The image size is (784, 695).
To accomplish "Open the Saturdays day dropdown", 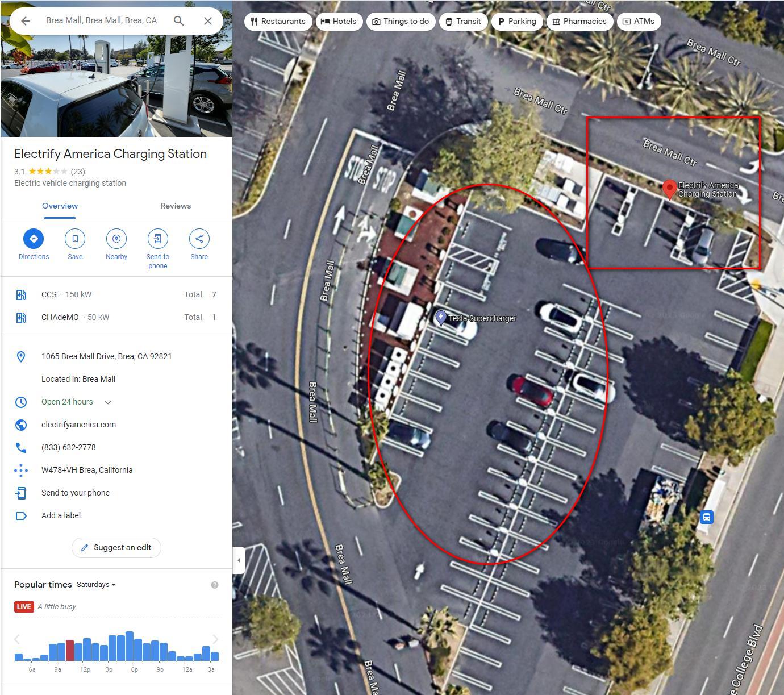I will point(96,584).
